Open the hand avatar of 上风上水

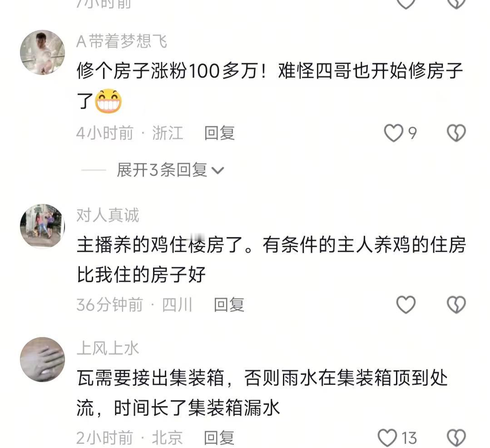(43, 359)
